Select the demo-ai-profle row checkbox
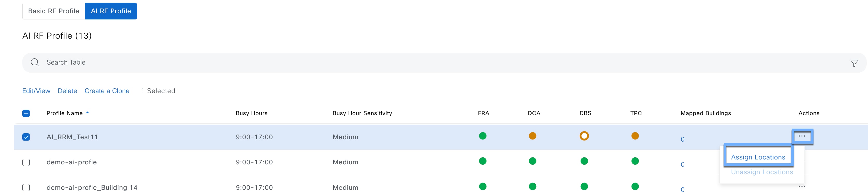 point(26,162)
